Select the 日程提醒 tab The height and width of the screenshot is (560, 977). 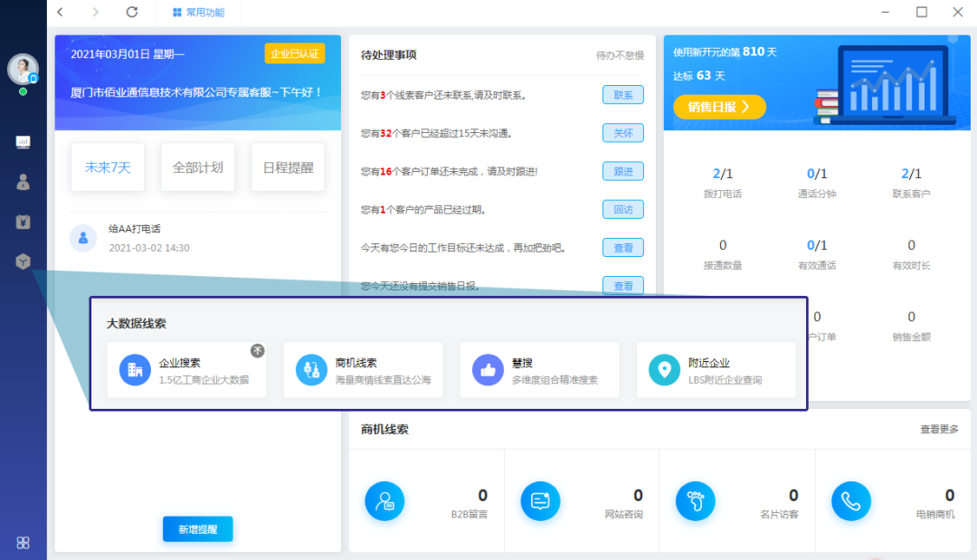pyautogui.click(x=288, y=167)
